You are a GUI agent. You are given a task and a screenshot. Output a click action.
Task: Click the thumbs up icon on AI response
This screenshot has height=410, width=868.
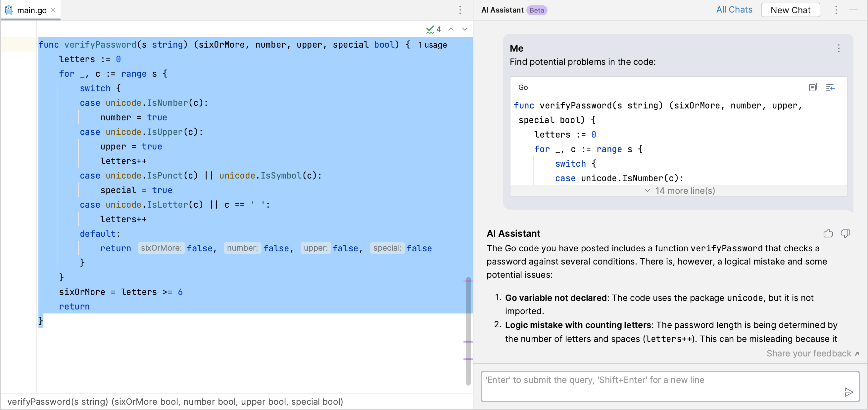coord(829,233)
